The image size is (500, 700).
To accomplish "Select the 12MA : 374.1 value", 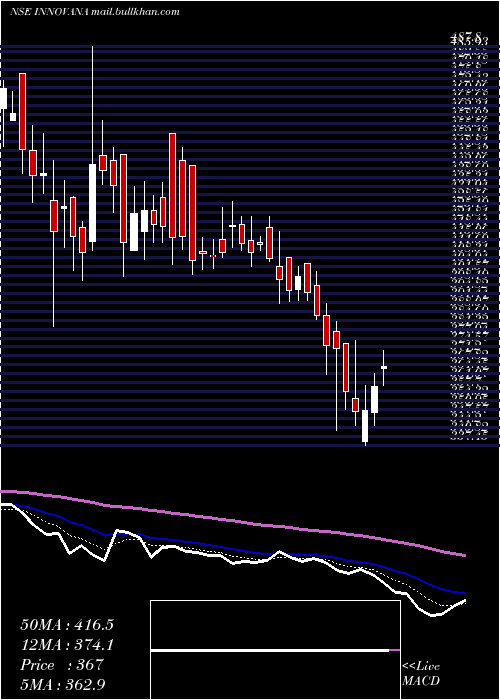I will click(x=67, y=645).
